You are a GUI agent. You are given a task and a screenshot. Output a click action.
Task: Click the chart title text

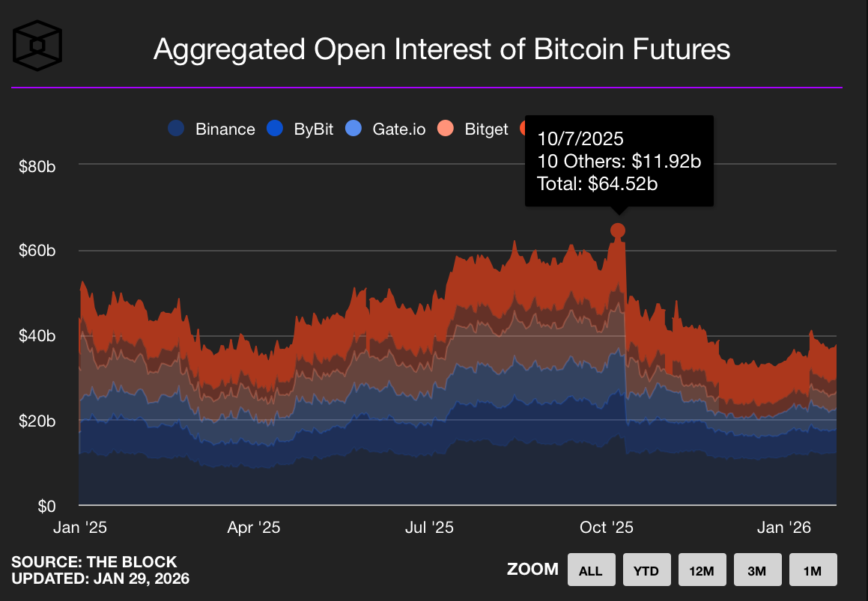click(441, 49)
